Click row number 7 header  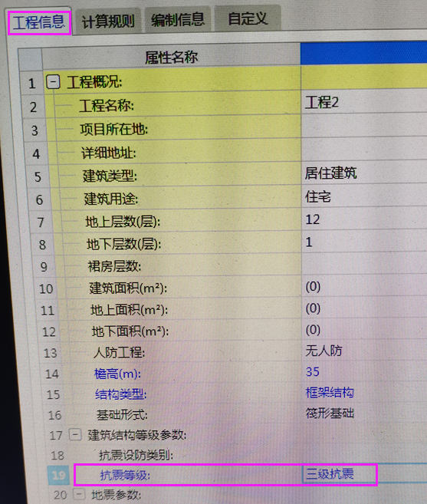tap(41, 222)
